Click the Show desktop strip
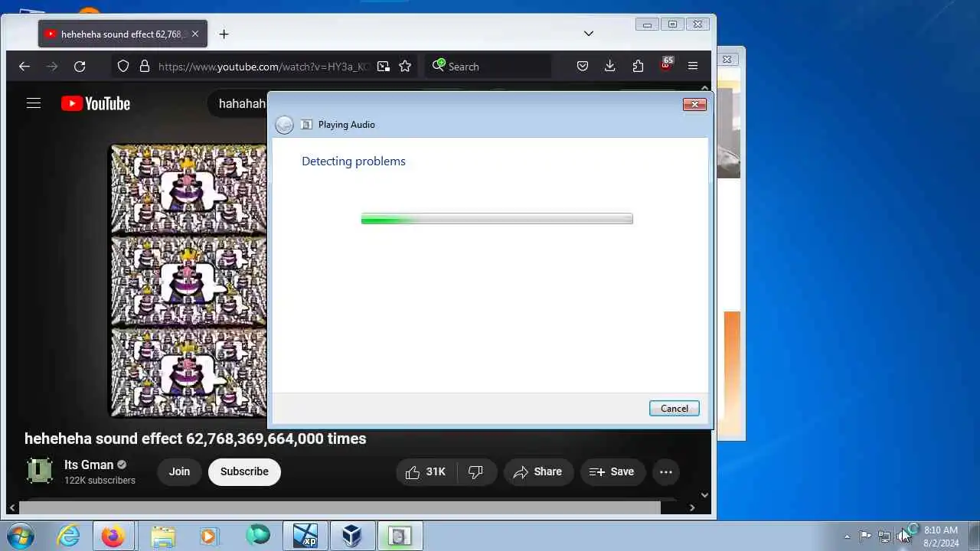Screen dimensions: 980x551 974,536
